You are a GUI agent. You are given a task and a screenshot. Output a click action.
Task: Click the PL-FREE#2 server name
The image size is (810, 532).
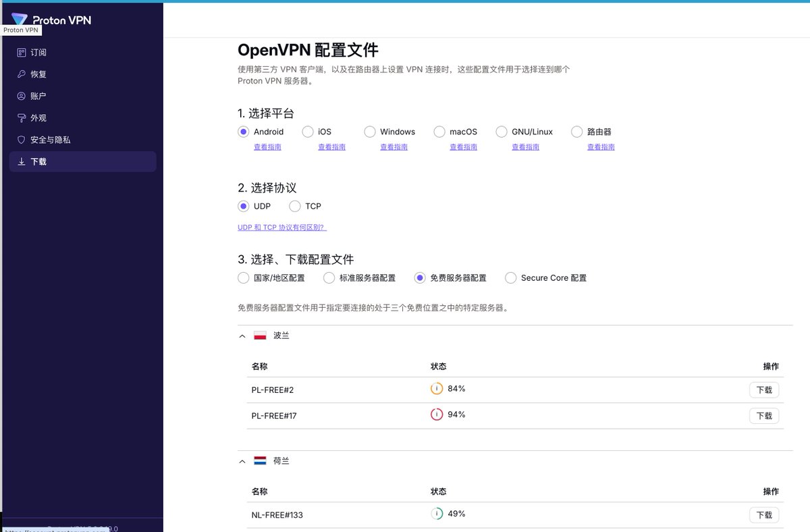[274, 390]
